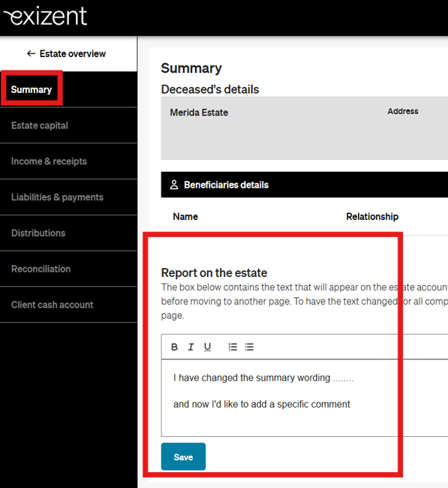Apply bold formatting in report editor
Screen dimensions: 448x488
175,347
